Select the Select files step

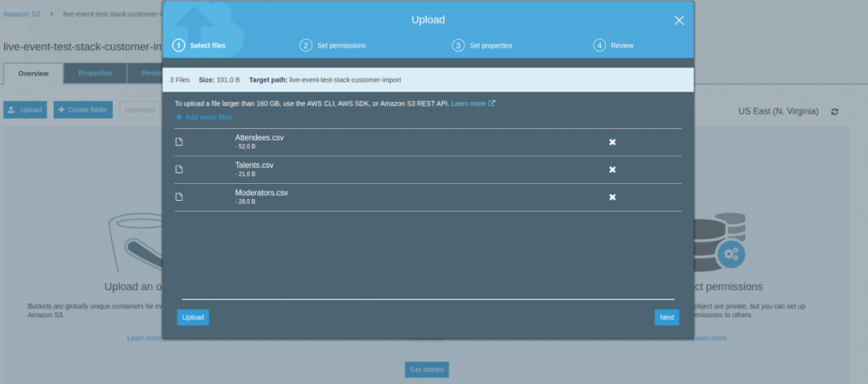point(208,46)
